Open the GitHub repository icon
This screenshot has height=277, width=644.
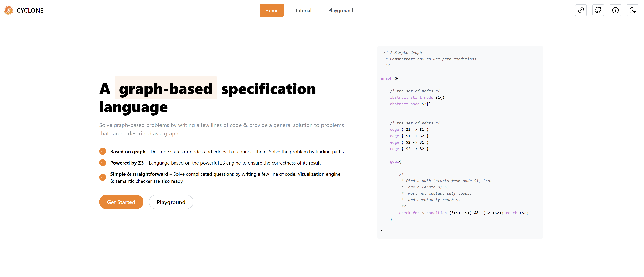[598, 10]
